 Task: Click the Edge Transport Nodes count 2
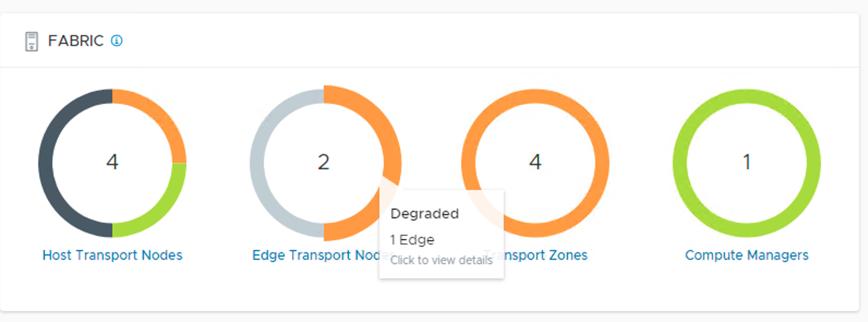coord(324,162)
